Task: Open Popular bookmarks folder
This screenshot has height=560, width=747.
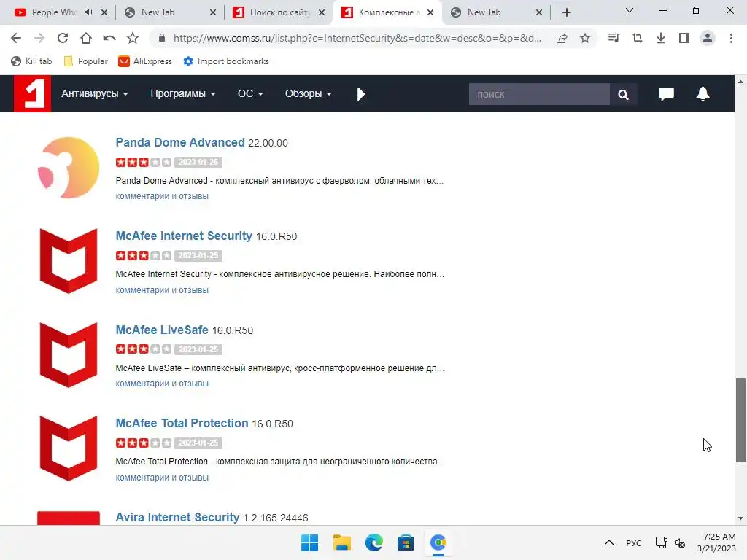Action: [86, 61]
